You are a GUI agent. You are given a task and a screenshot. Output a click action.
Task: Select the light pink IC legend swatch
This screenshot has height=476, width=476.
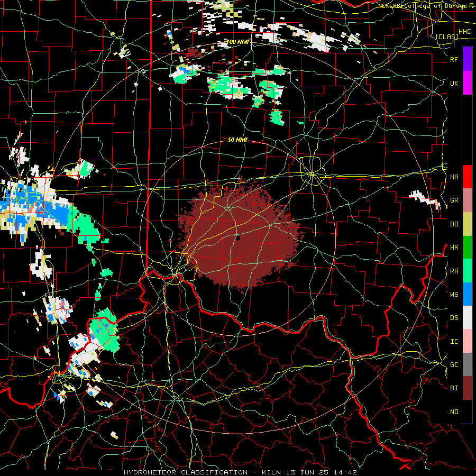click(x=467, y=341)
